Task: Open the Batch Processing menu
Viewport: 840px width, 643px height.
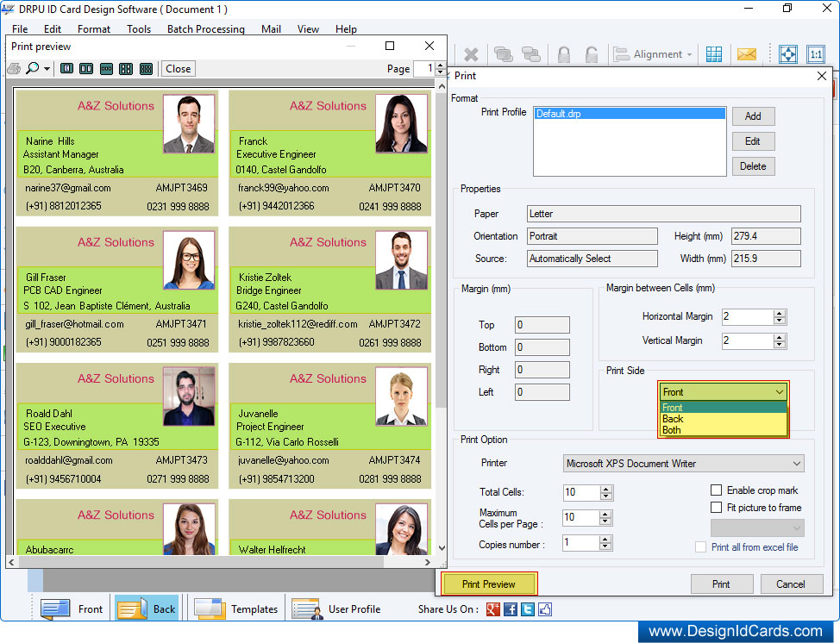Action: [x=206, y=29]
